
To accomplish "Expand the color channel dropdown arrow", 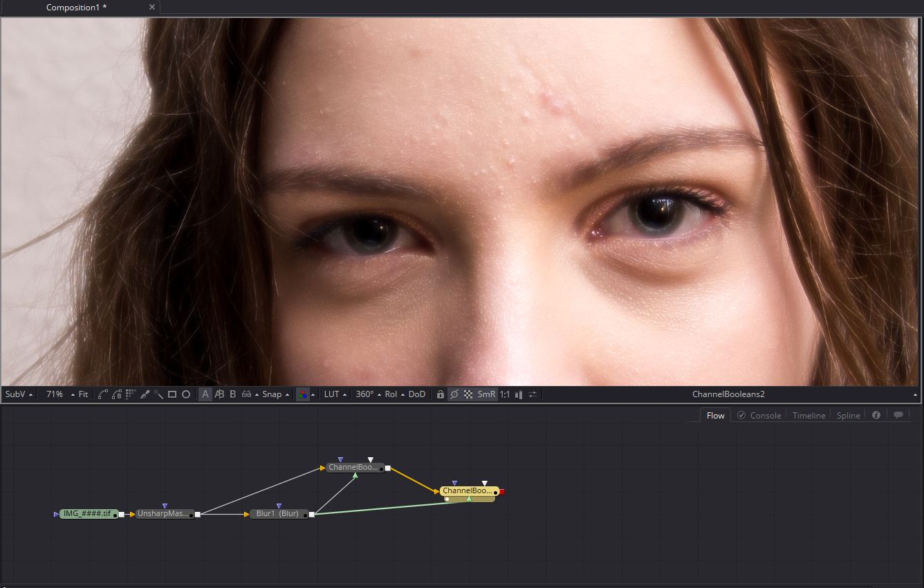I will click(x=313, y=395).
